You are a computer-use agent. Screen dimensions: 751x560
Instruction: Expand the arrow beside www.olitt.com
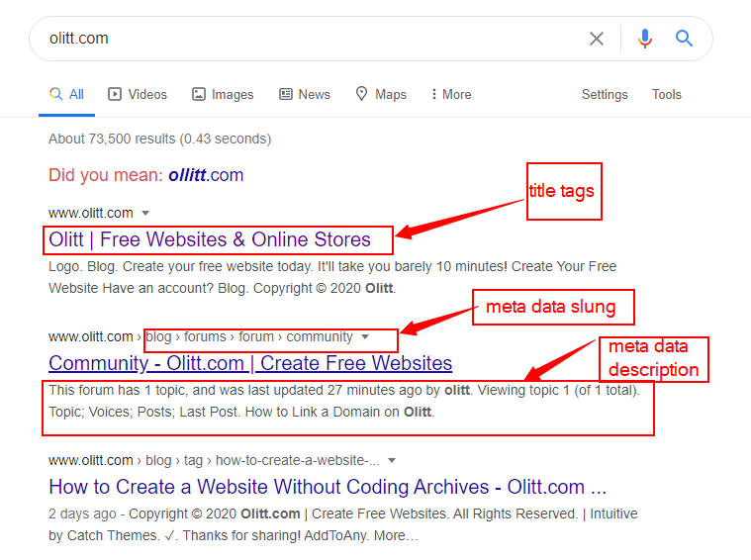[x=145, y=214]
